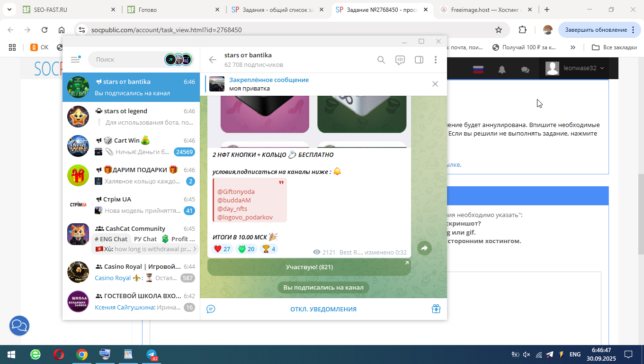Switch to the Freeimage.host browser tab
The image size is (644, 364).
(x=485, y=9)
